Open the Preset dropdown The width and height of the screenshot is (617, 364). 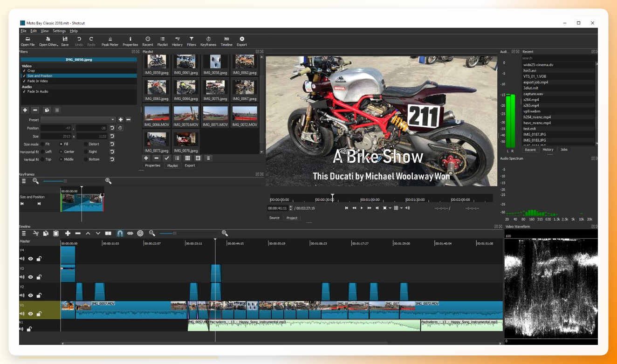pos(78,120)
